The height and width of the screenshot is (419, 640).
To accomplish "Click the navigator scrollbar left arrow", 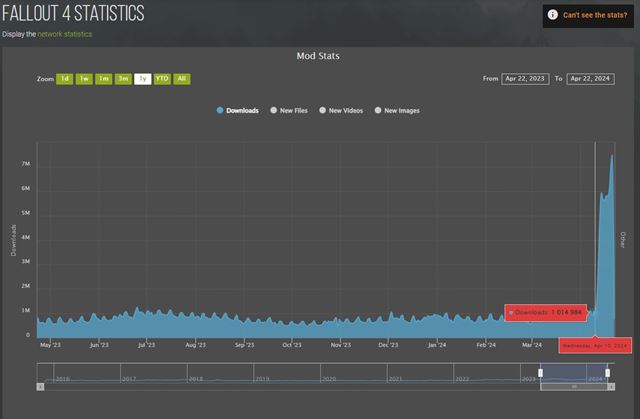I will (41, 386).
